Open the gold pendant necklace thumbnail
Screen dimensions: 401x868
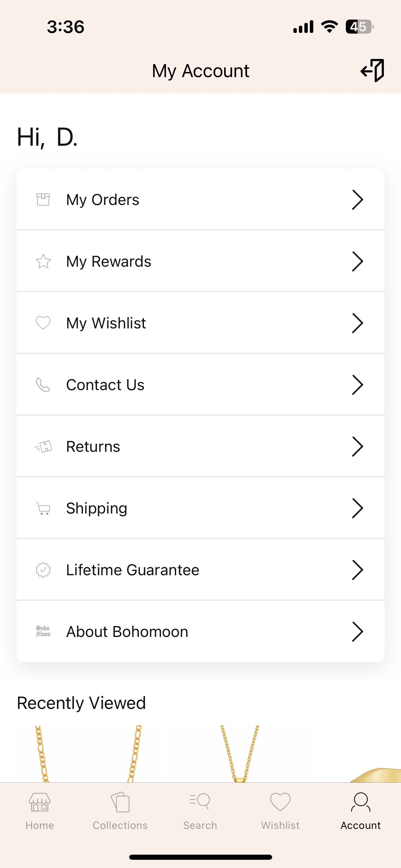pyautogui.click(x=240, y=754)
